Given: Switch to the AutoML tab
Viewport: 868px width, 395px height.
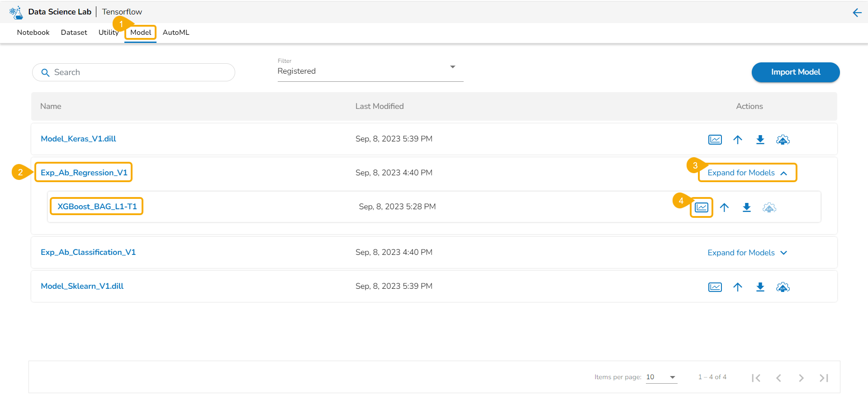Looking at the screenshot, I should (176, 33).
